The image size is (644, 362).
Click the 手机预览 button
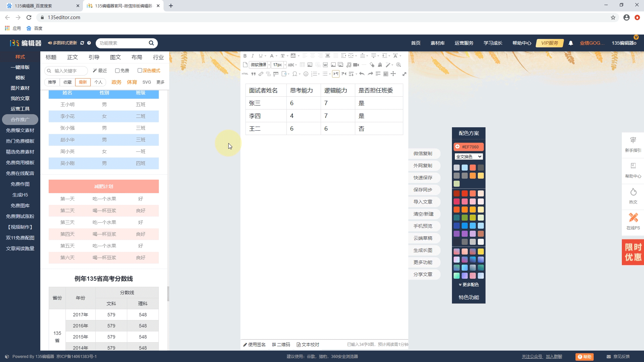click(x=423, y=226)
